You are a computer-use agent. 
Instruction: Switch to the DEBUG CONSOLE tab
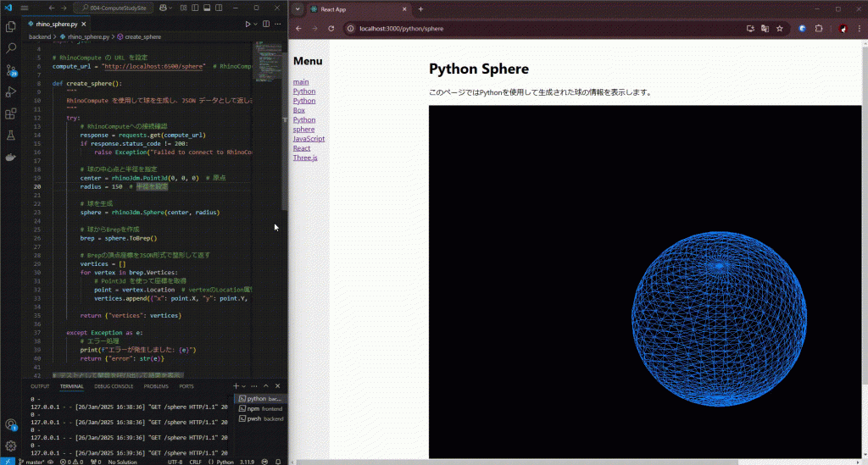point(114,386)
